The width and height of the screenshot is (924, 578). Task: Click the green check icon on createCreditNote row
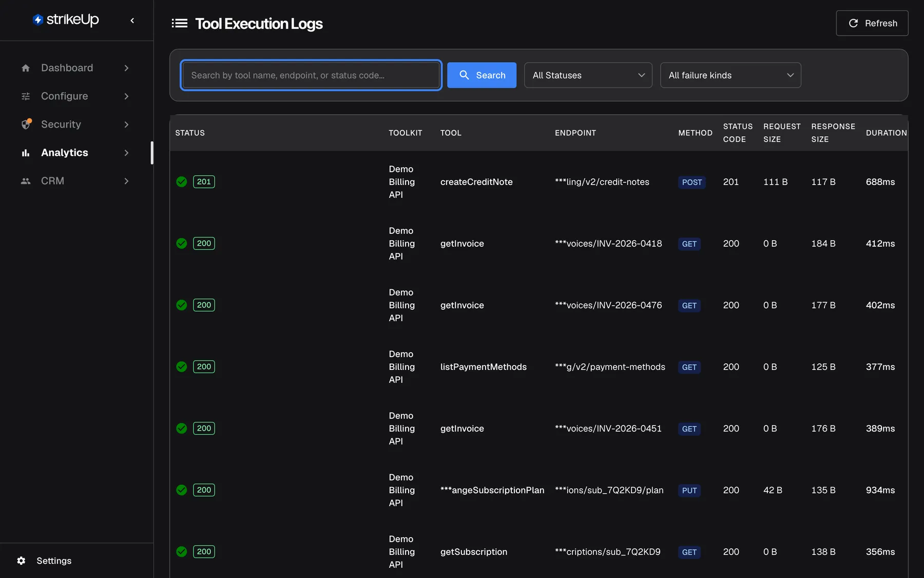(x=181, y=181)
